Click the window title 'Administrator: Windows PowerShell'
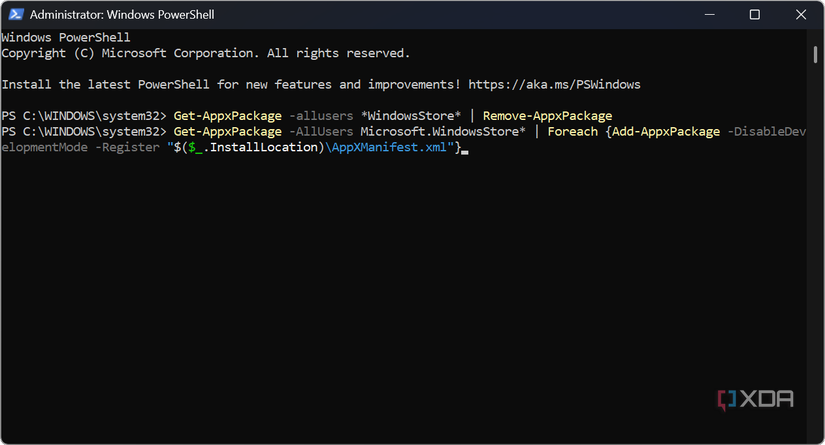 122,15
